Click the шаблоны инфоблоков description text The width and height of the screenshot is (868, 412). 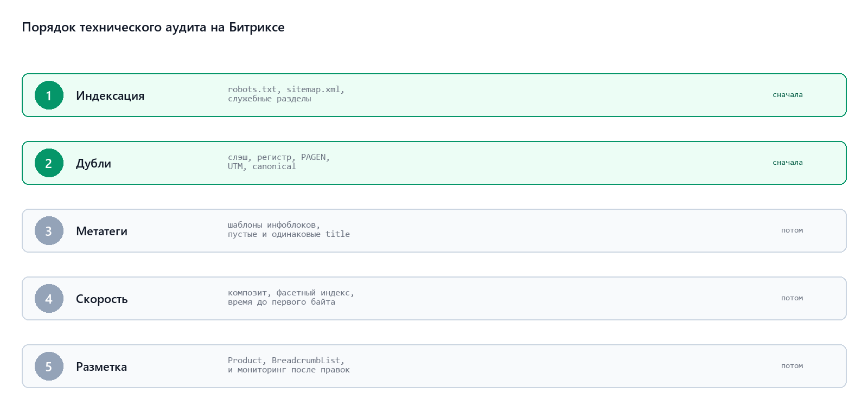coord(289,229)
